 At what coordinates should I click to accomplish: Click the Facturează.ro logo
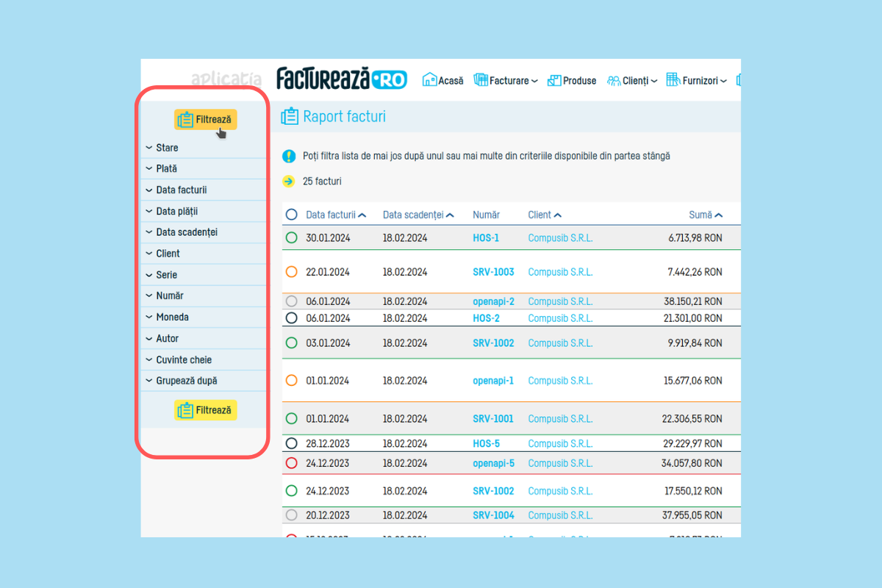(x=342, y=79)
